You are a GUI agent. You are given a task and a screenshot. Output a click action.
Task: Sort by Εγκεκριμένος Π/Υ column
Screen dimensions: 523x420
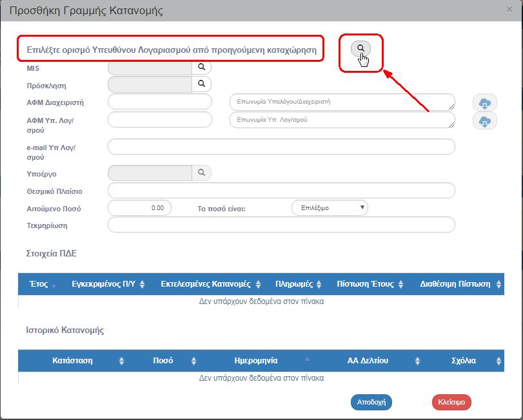pyautogui.click(x=108, y=284)
